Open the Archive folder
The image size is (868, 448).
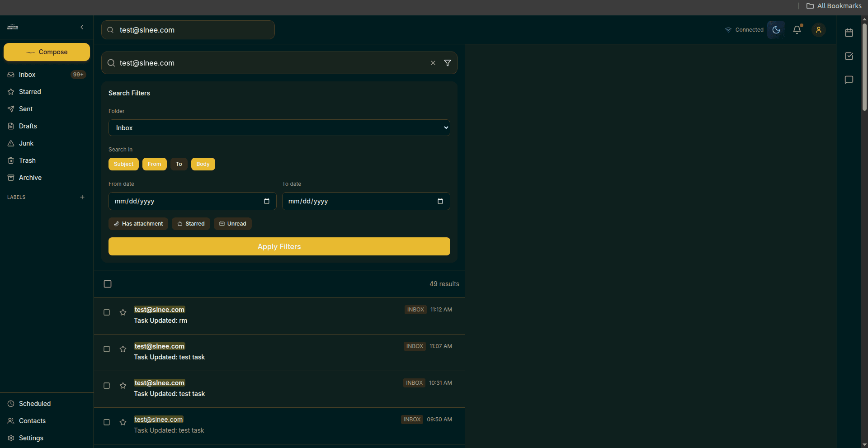[30, 178]
